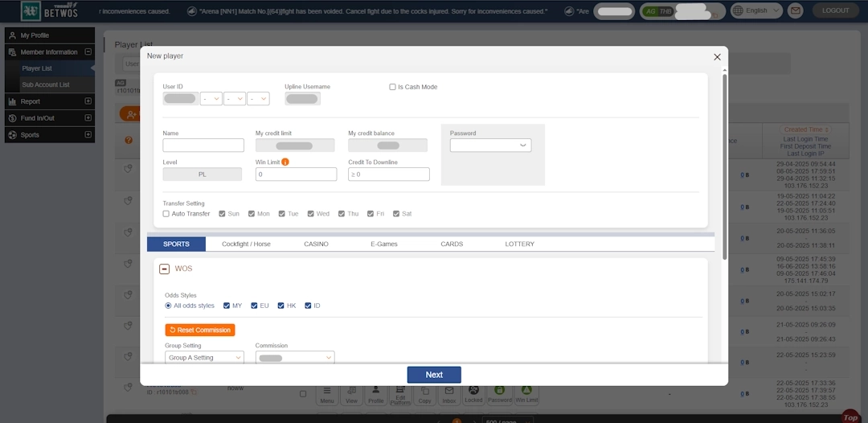Click Password icon in bottom player row
This screenshot has height=423, width=868.
pos(499,394)
